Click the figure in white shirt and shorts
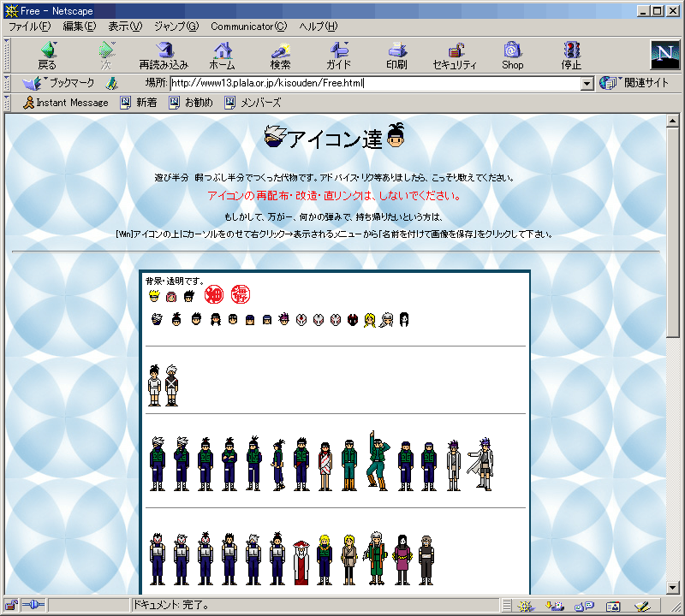This screenshot has width=685, height=616. [154, 386]
